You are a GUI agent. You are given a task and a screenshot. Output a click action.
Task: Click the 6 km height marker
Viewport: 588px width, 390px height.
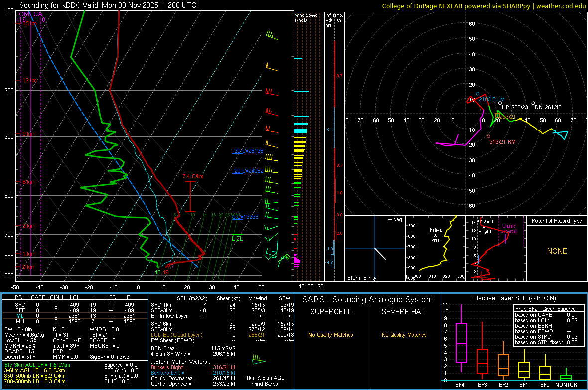pyautogui.click(x=28, y=182)
